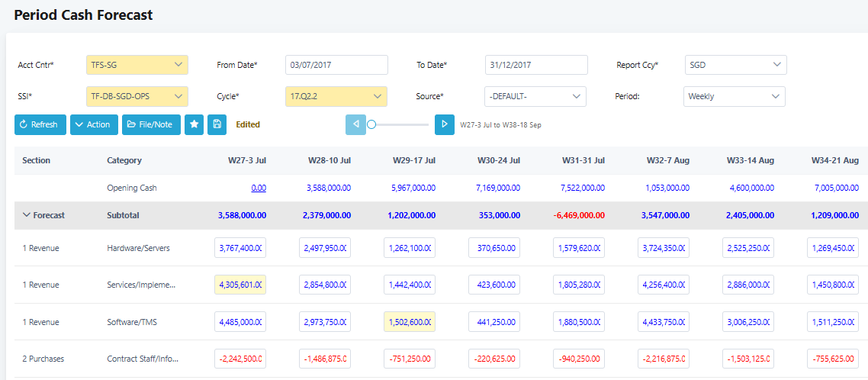Image resolution: width=868 pixels, height=380 pixels.
Task: Change the Report Ccy SGD dropdown
Action: [x=735, y=65]
